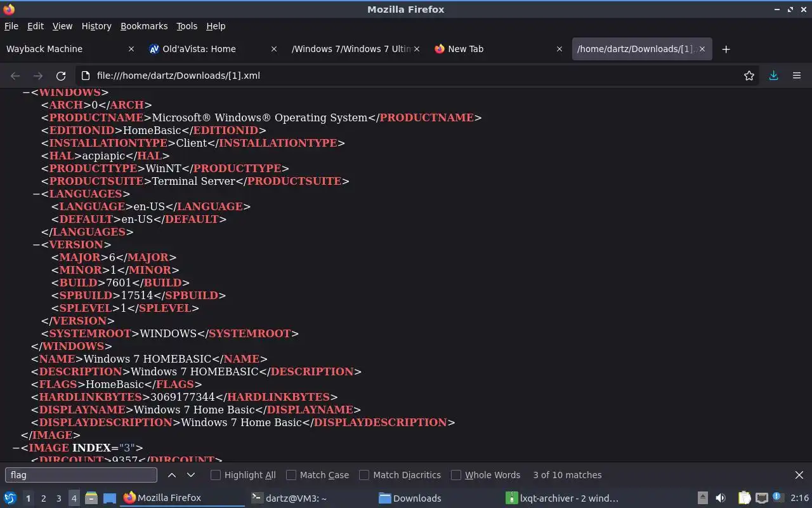Switch to virtual desktop 4
The image size is (812, 508).
coord(74,498)
